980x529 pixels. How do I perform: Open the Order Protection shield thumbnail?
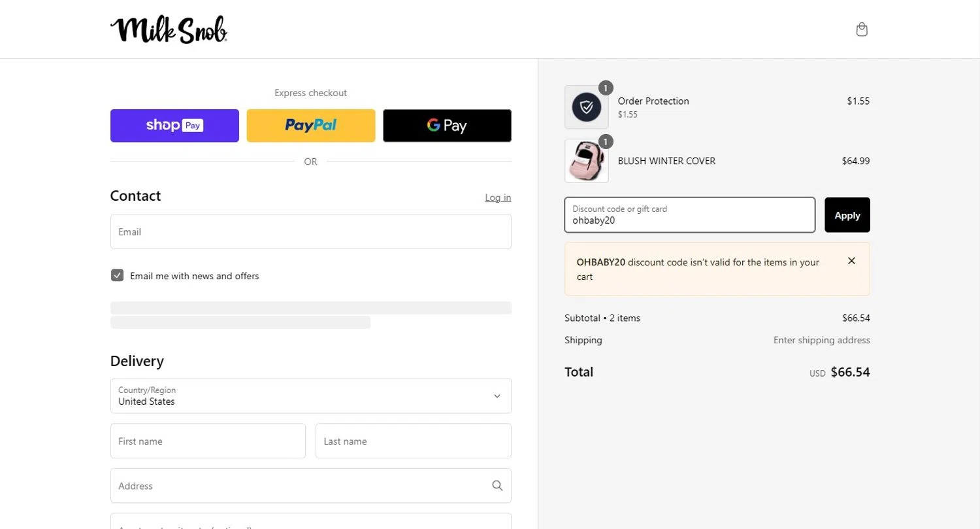pos(587,107)
